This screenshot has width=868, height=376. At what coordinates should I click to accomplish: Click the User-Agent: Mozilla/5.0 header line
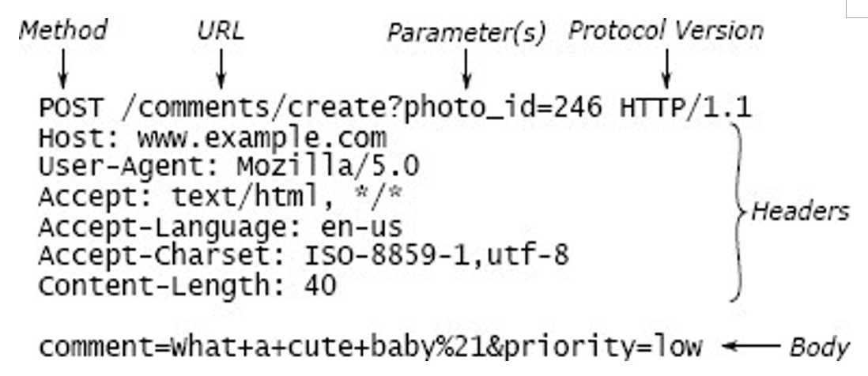pos(228,167)
